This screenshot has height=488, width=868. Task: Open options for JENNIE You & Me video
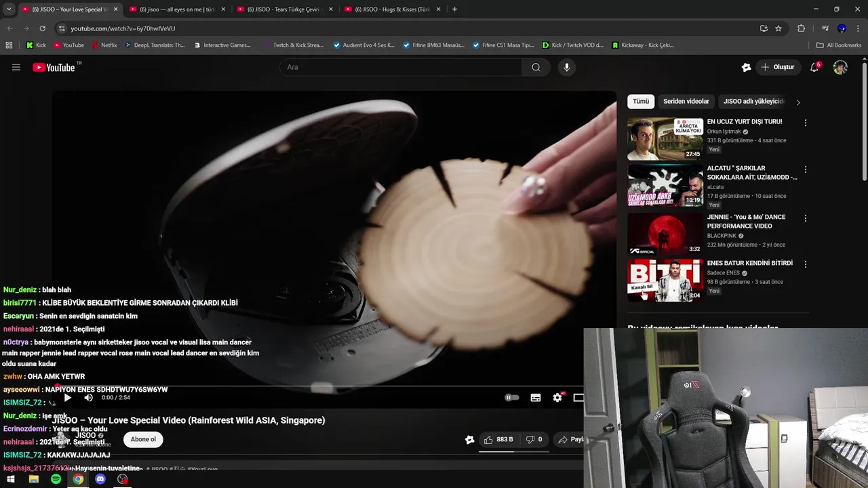point(806,218)
